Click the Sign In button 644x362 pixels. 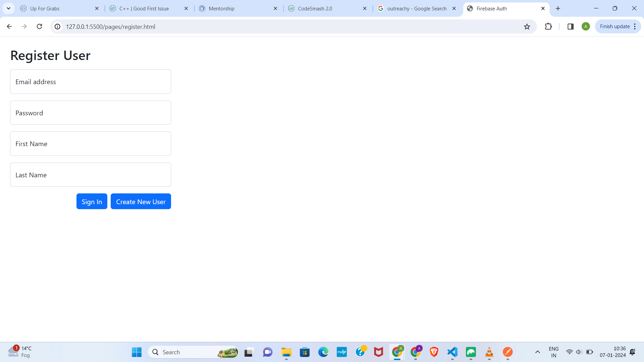click(x=92, y=201)
